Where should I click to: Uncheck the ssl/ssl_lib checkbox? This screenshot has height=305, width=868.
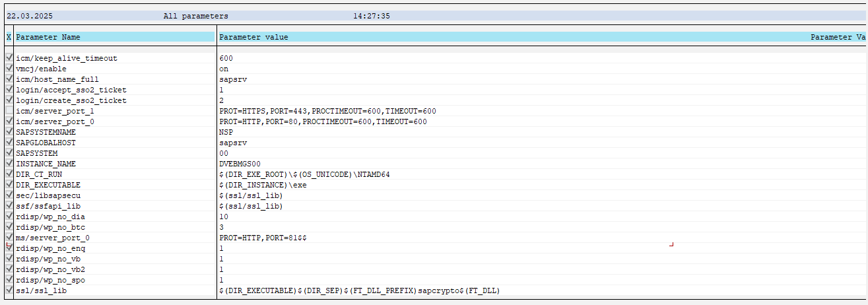tap(9, 290)
